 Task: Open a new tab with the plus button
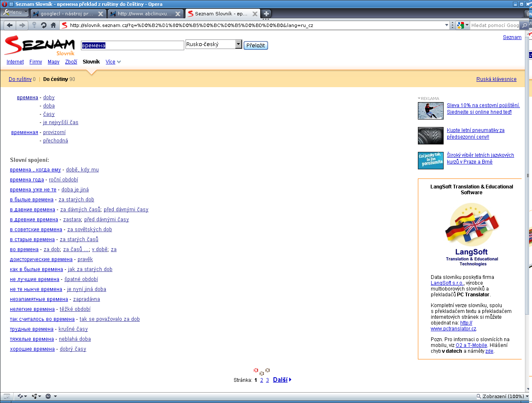(x=266, y=14)
